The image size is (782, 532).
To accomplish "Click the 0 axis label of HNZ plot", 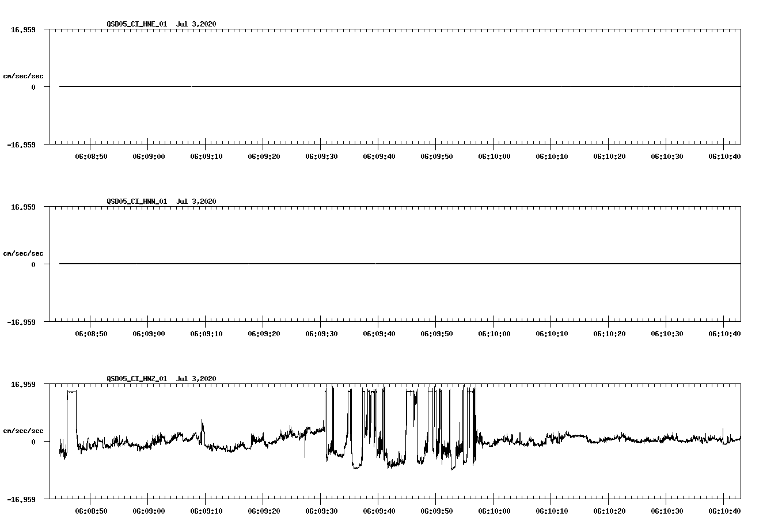I will [x=33, y=442].
